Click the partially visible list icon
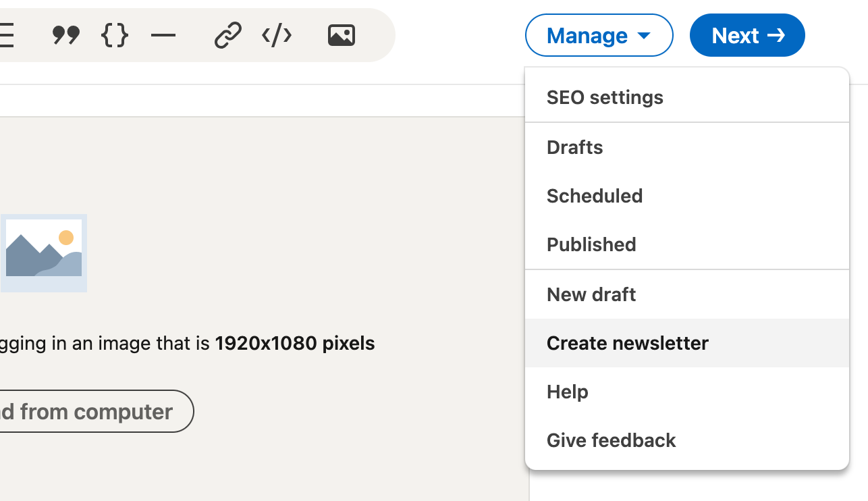 click(x=7, y=35)
